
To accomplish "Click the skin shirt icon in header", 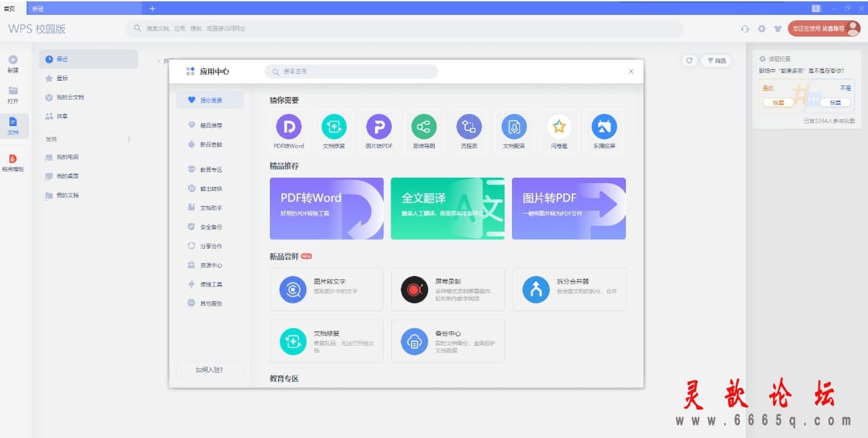I will [x=778, y=28].
